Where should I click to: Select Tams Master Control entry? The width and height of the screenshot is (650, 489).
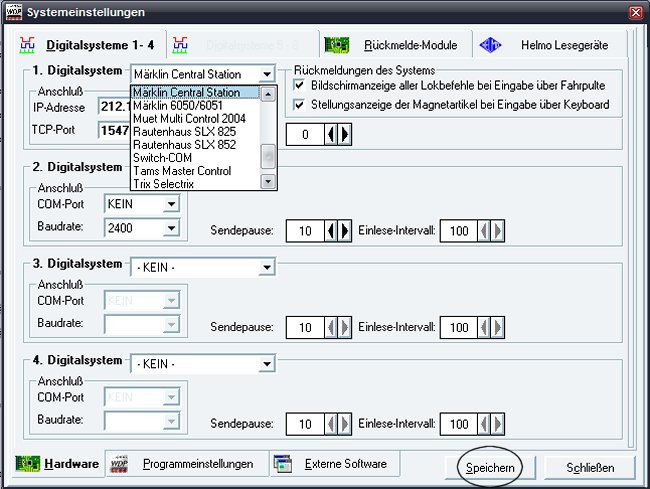(195, 171)
